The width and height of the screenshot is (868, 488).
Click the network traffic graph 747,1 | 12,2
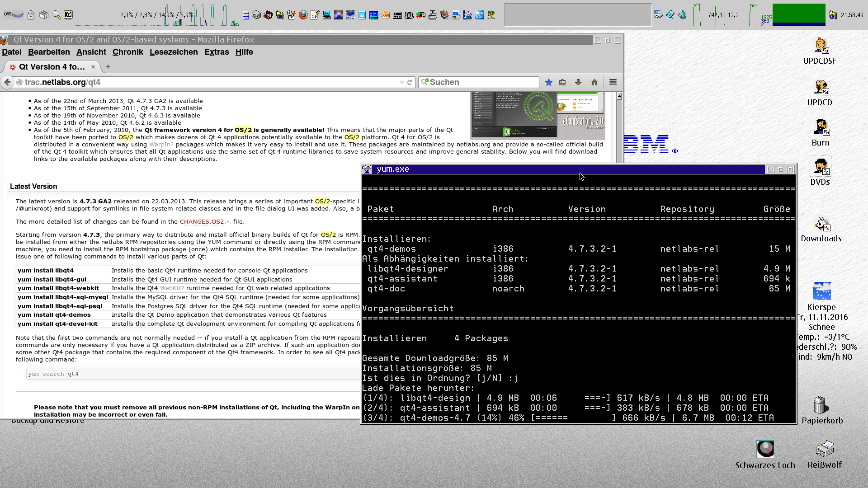click(x=723, y=15)
